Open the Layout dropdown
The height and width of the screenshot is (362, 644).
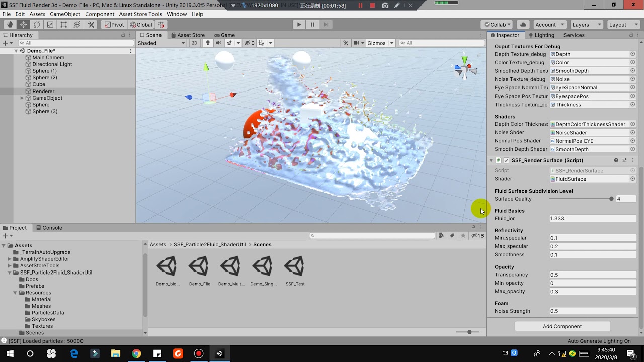(x=623, y=25)
